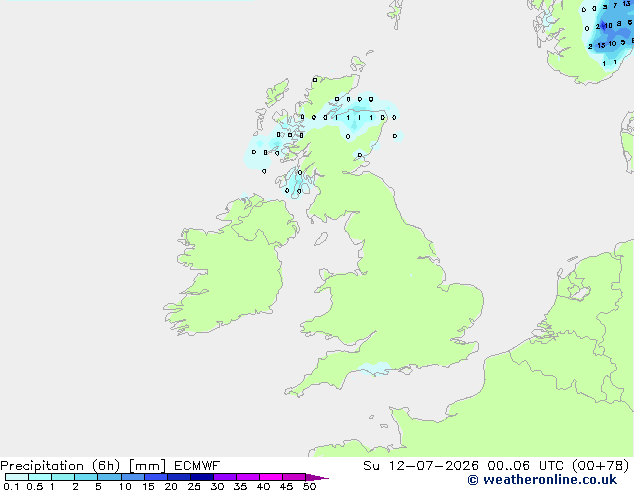
Task: Click the "ECMWF" model label
Action: coord(197,466)
